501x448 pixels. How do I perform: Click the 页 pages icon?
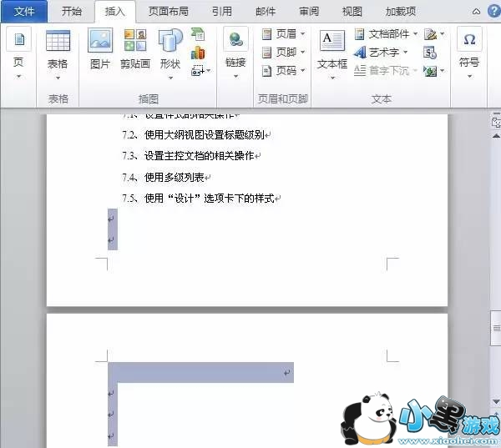(19, 40)
